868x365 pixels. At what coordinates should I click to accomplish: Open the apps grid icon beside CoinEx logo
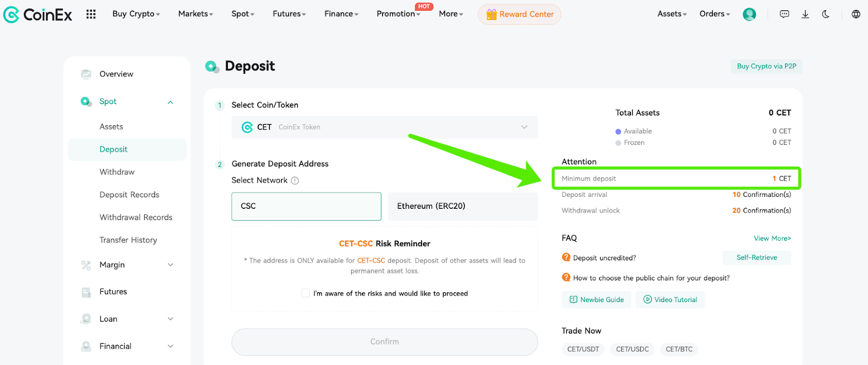pos(91,14)
